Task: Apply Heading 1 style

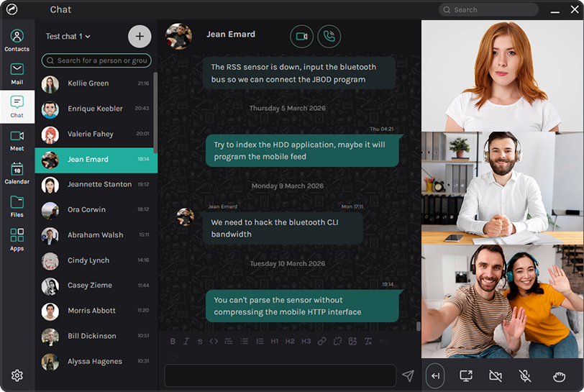Action: (275, 341)
